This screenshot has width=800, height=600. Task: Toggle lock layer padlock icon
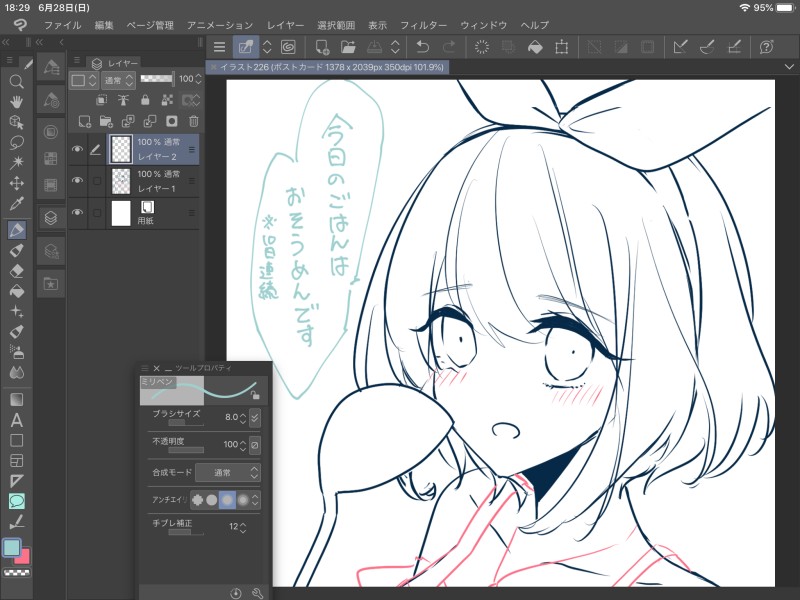(145, 100)
